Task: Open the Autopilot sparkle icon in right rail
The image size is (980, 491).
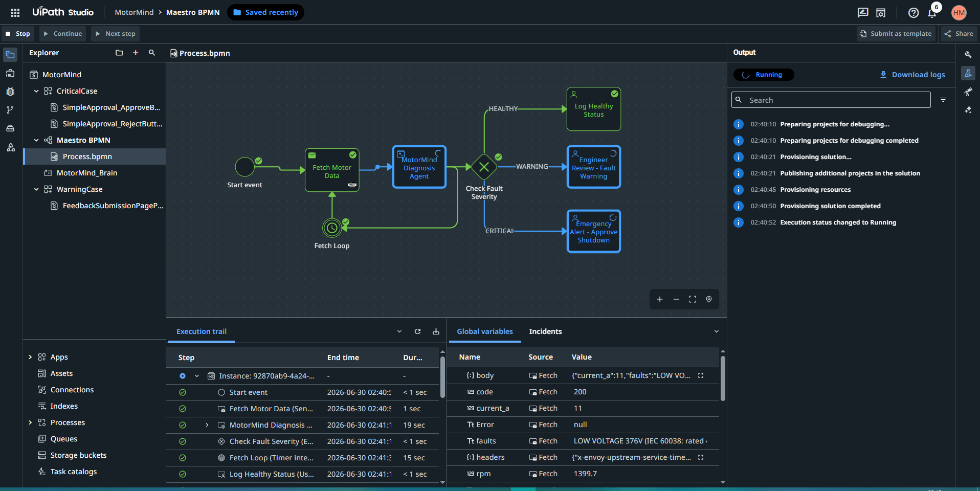Action: [x=968, y=110]
